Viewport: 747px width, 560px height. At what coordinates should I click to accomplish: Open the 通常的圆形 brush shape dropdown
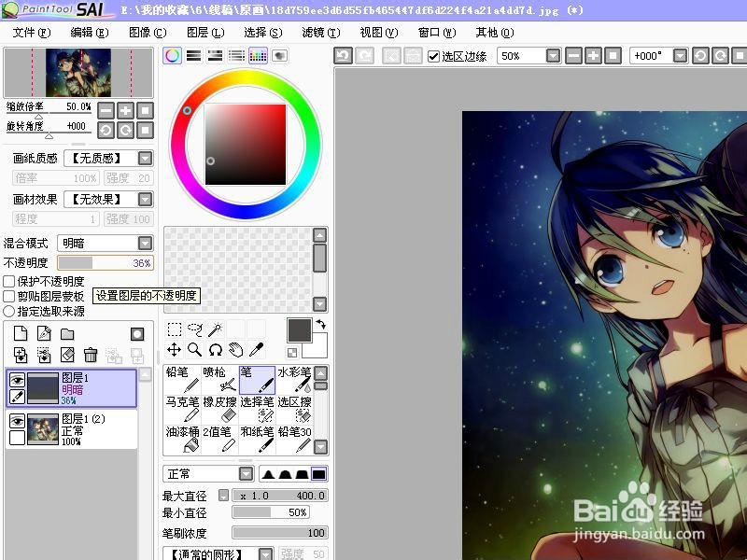[x=266, y=553]
